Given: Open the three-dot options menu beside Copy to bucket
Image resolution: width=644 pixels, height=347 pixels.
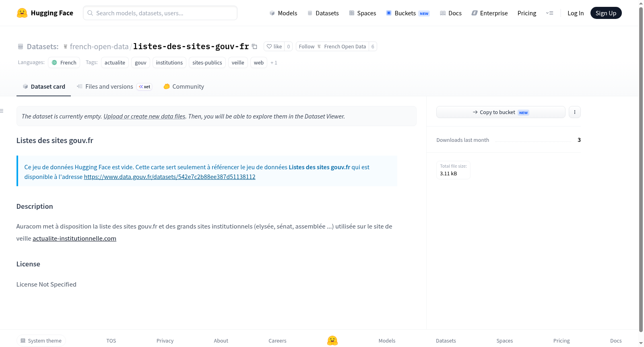Looking at the screenshot, I should (x=575, y=112).
